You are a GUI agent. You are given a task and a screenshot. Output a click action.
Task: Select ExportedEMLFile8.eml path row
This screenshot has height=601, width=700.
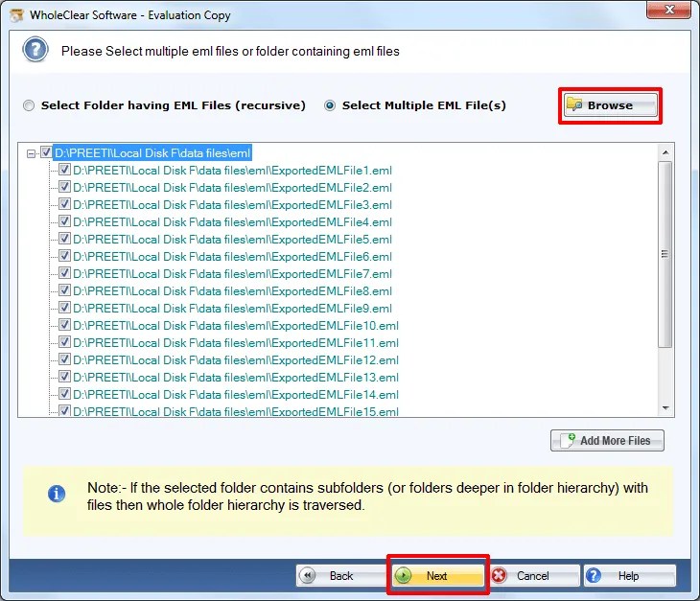coord(232,291)
